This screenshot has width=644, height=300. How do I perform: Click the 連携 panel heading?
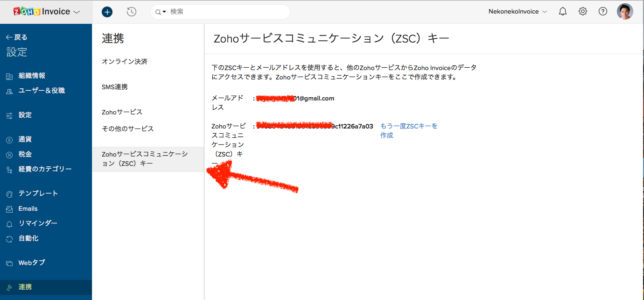tap(113, 39)
